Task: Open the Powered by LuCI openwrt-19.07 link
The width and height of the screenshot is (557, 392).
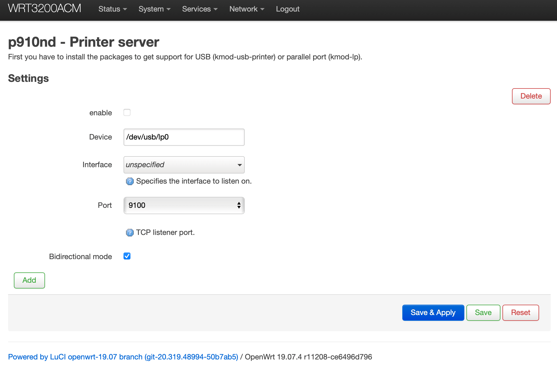Action: tap(123, 357)
